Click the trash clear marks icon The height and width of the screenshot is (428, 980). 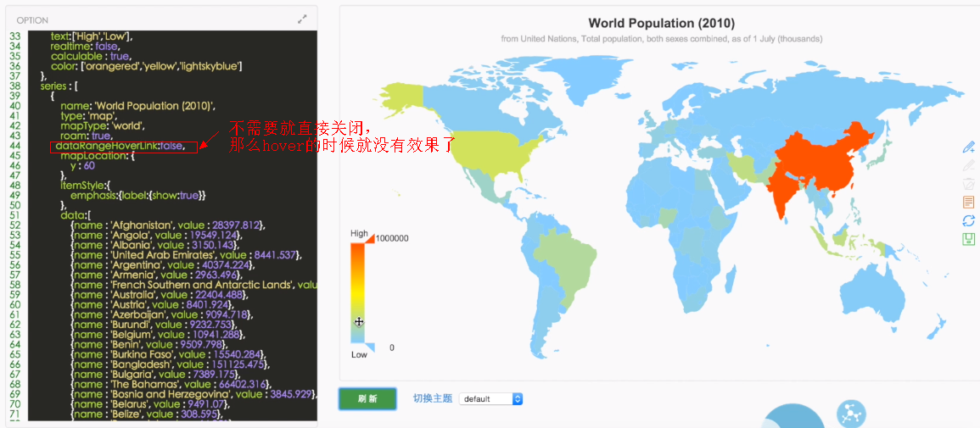[x=969, y=184]
